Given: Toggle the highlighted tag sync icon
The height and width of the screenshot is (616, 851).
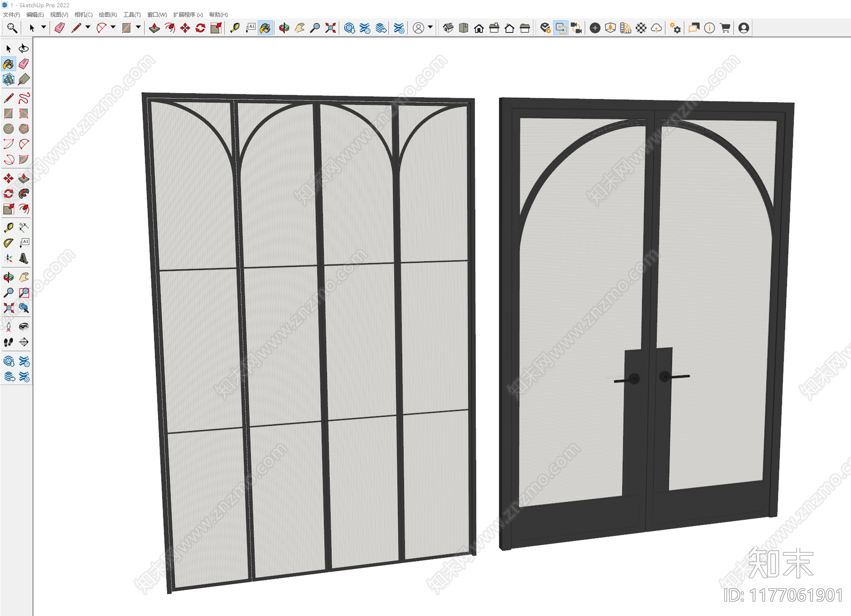Looking at the screenshot, I should click(x=561, y=28).
